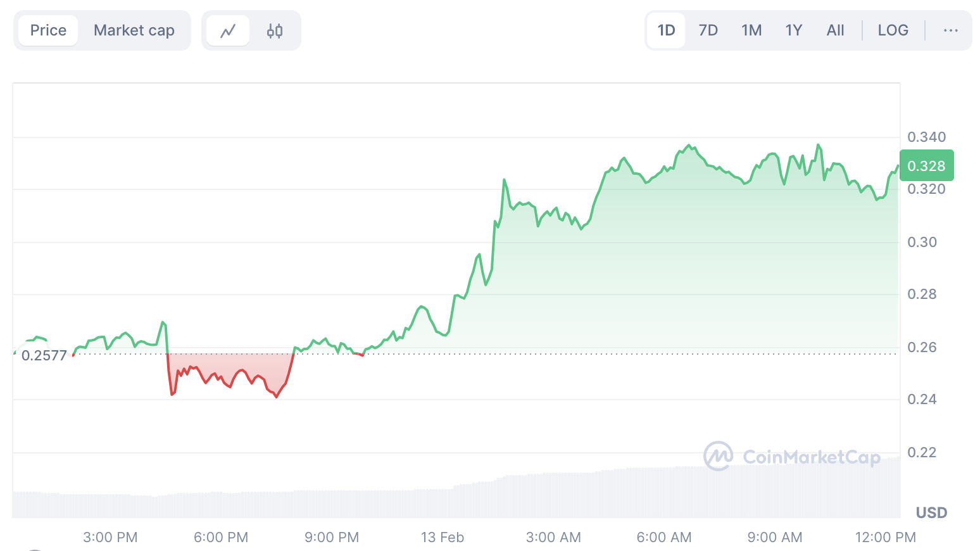Show the 1Y time range
This screenshot has width=980, height=551.
point(793,30)
